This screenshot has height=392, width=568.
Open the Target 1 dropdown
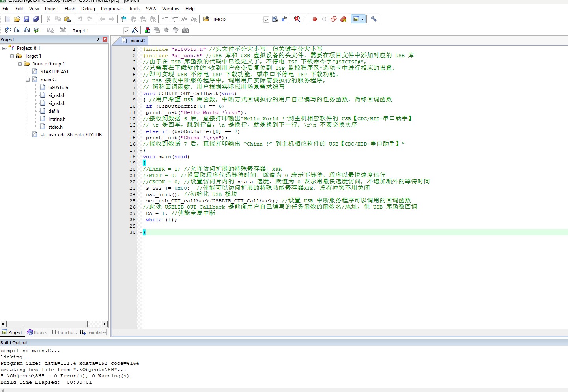pyautogui.click(x=126, y=31)
